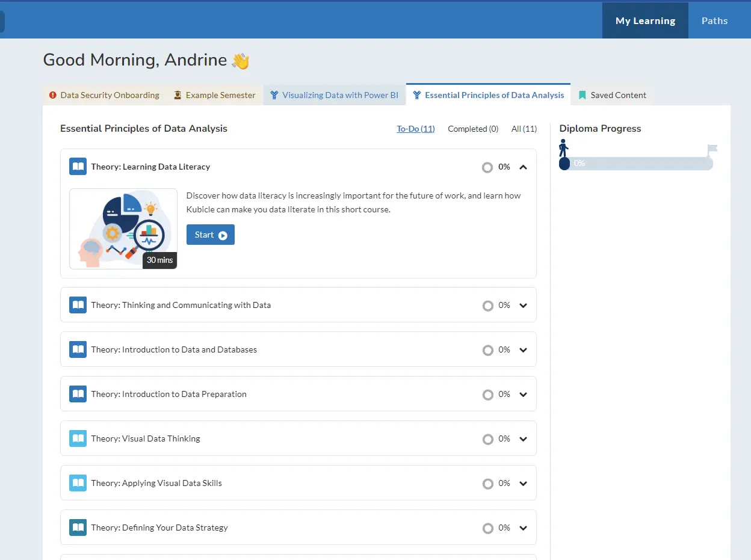Collapse the Learning Data Literacy course
This screenshot has width=751, height=560.
click(523, 167)
